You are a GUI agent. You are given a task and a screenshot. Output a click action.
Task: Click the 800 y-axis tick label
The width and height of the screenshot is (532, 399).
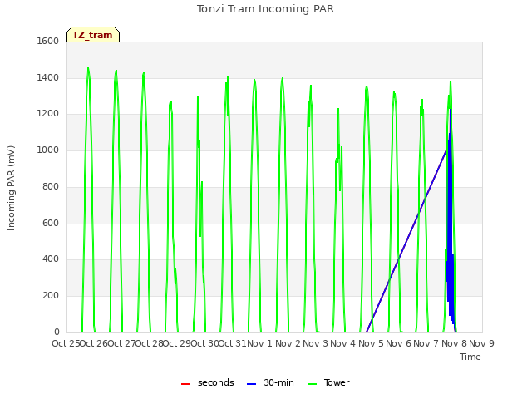coord(51,186)
